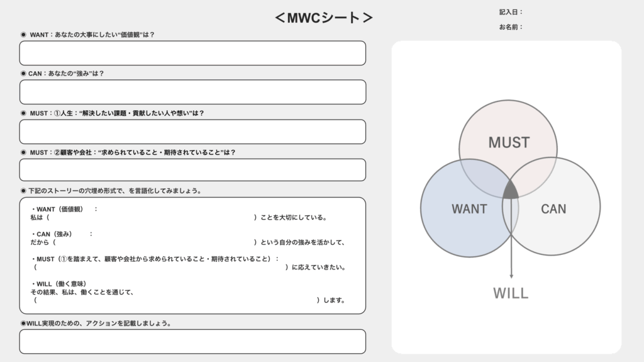Select the MUST ②顧客や会社 answer box
The width and height of the screenshot is (644, 362).
click(x=192, y=170)
